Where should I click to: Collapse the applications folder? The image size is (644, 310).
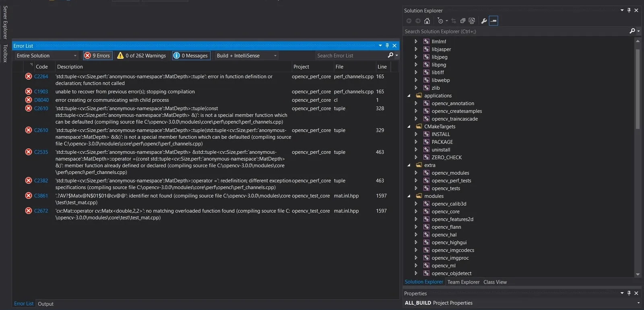[x=409, y=96]
